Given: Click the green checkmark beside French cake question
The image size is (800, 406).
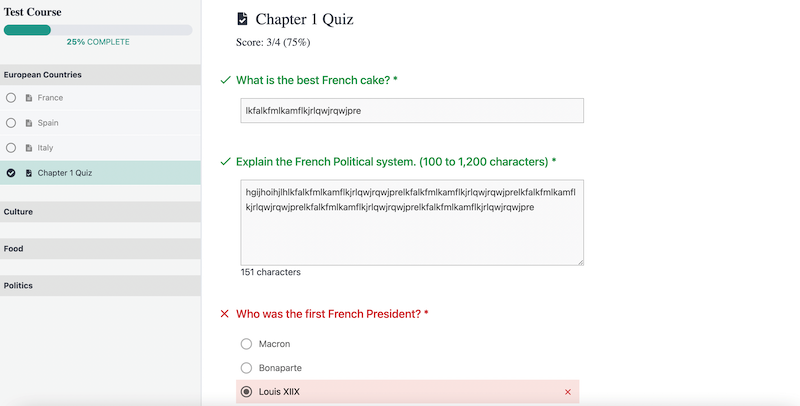Looking at the screenshot, I should [x=226, y=80].
